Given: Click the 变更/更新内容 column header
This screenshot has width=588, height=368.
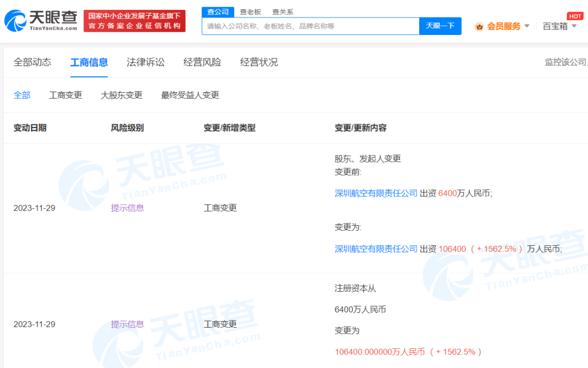Looking at the screenshot, I should pyautogui.click(x=360, y=128).
